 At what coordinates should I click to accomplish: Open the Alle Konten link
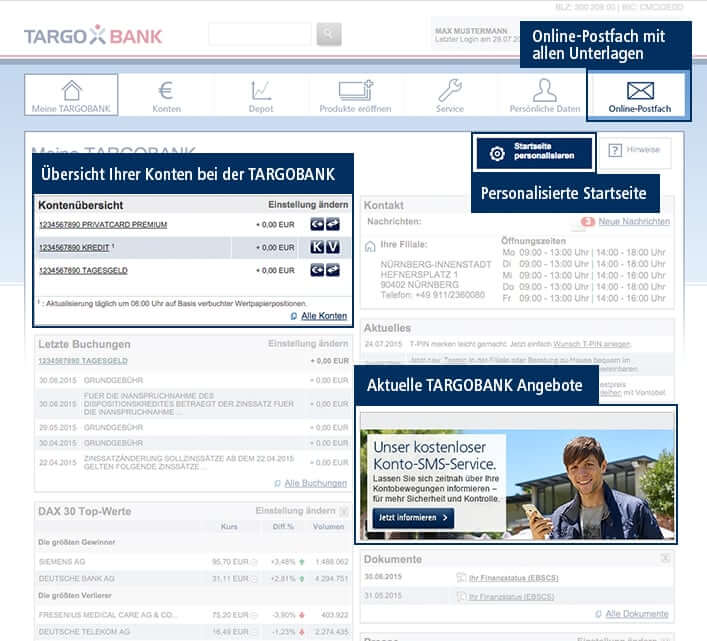(x=324, y=316)
